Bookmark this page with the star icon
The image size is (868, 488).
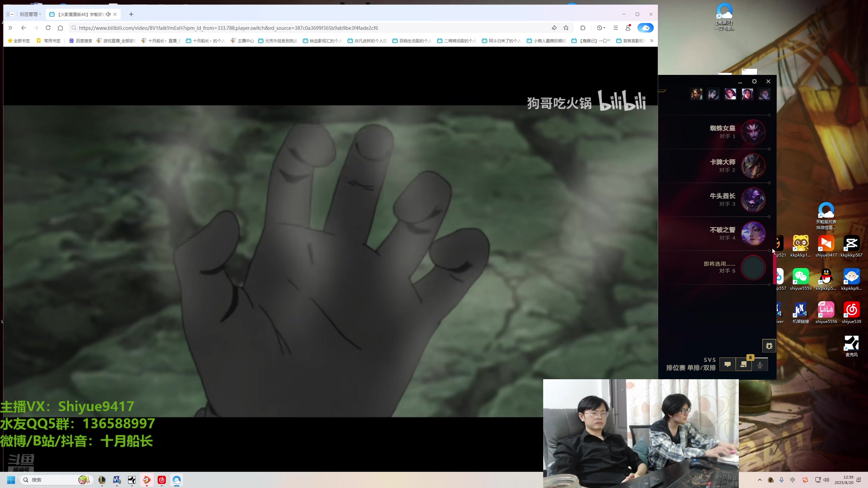(566, 28)
